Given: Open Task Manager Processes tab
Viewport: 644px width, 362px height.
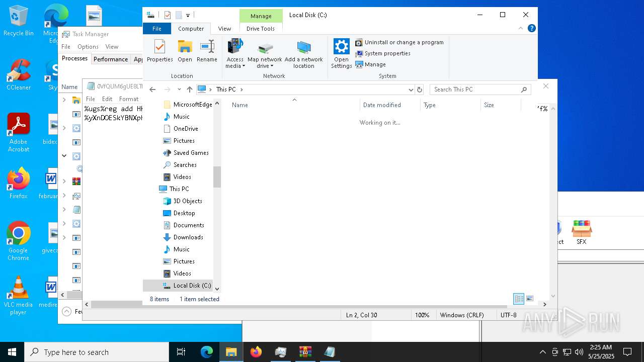Looking at the screenshot, I should pos(74,59).
